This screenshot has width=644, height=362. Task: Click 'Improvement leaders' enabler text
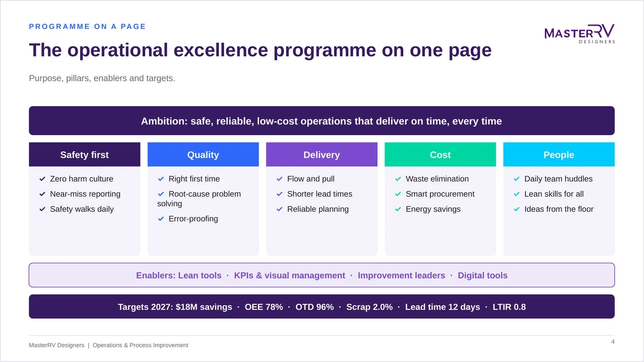pyautogui.click(x=401, y=276)
